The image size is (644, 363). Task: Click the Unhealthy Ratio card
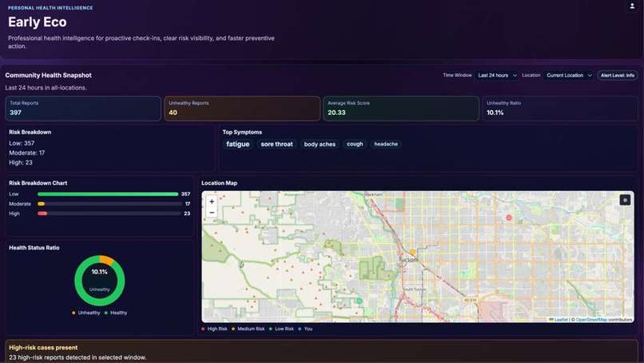[x=560, y=109]
